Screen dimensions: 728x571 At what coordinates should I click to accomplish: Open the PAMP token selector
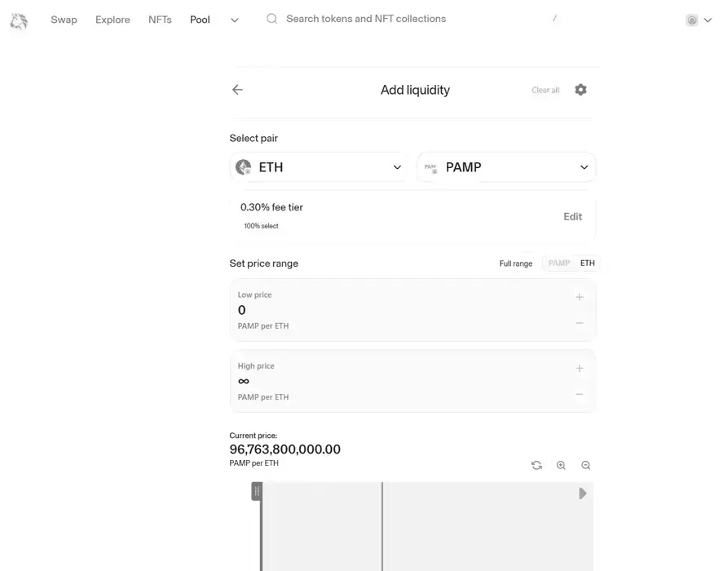click(x=506, y=167)
